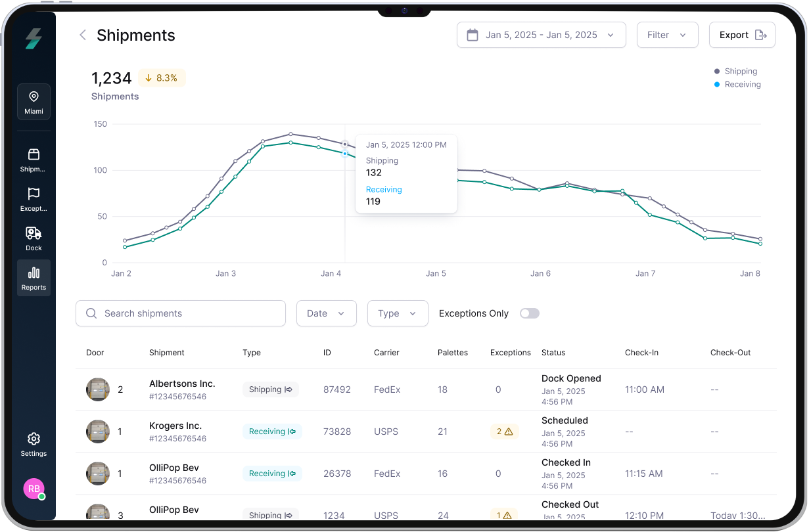Click the RB user avatar
The height and width of the screenshot is (532, 809).
point(34,489)
